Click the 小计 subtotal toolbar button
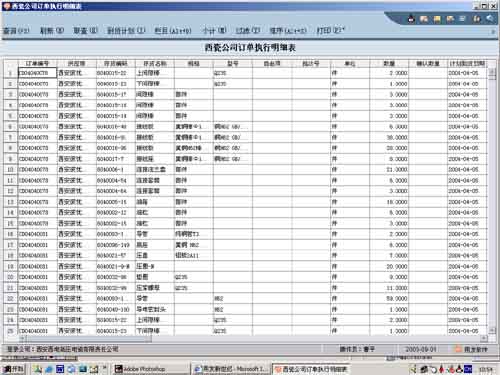500x375 pixels. 214,30
